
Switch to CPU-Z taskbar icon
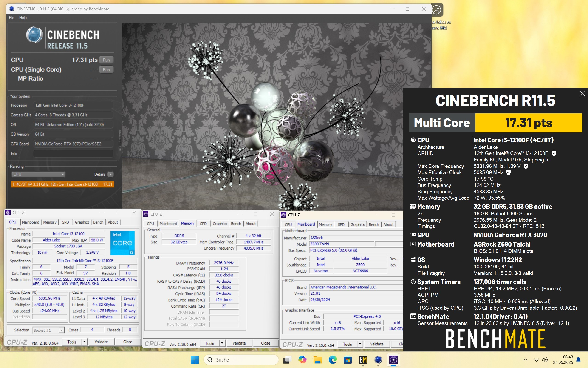click(393, 360)
